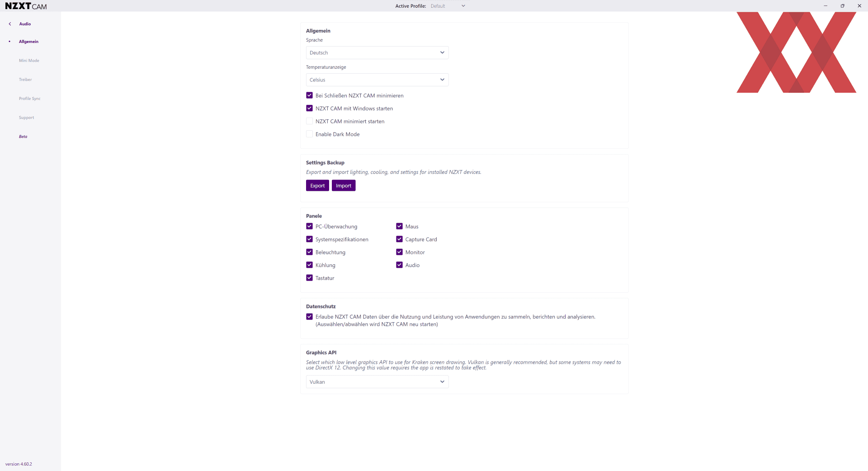Restore the NZXT CAM window size
This screenshot has width=868, height=471.
[x=842, y=6]
